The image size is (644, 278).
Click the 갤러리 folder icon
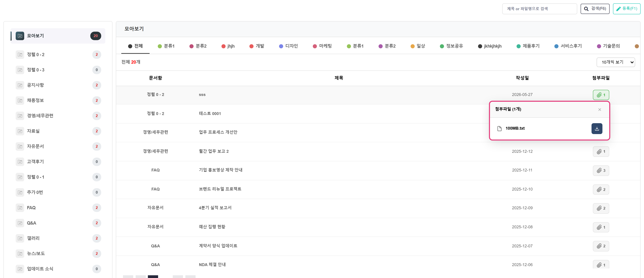click(x=20, y=238)
